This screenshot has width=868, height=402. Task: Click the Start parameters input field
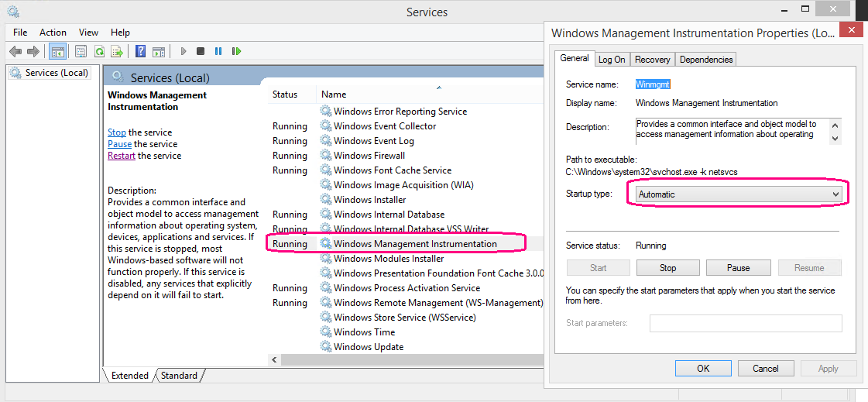pos(746,323)
